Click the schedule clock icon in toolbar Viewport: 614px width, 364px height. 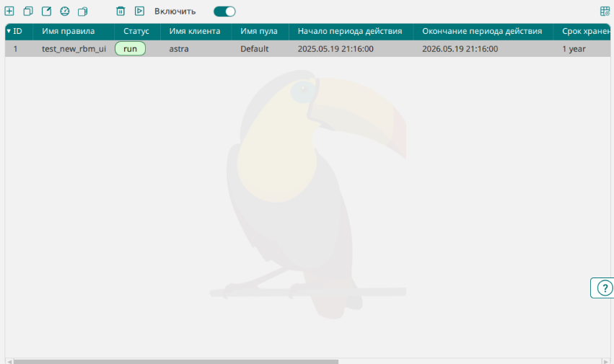(64, 12)
